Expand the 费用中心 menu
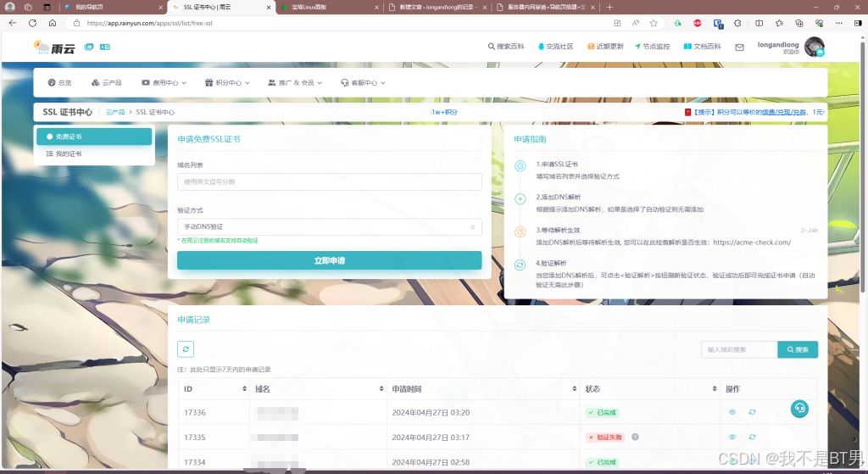The image size is (868, 474). click(x=164, y=82)
